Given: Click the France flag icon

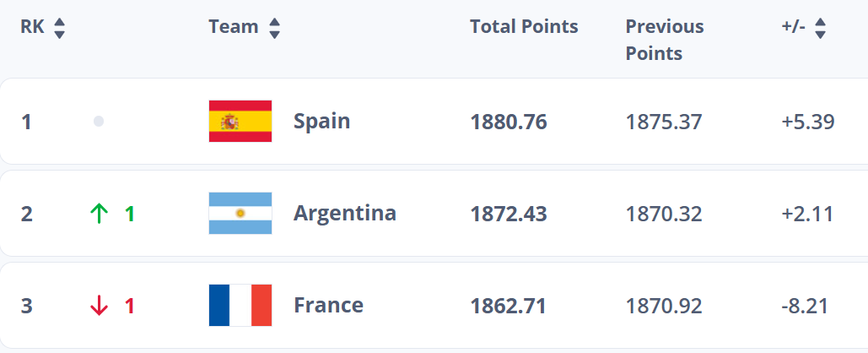Looking at the screenshot, I should 240,306.
